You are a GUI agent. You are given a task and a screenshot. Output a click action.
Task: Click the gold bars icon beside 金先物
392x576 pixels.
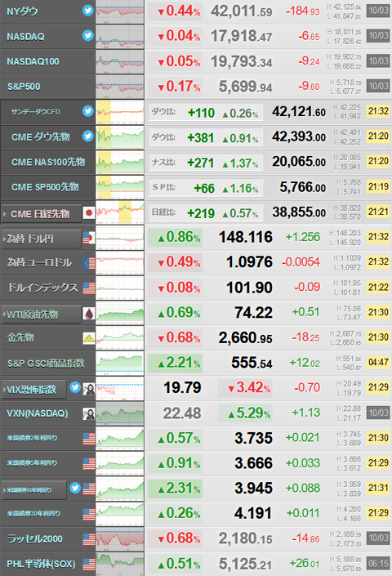pos(89,338)
